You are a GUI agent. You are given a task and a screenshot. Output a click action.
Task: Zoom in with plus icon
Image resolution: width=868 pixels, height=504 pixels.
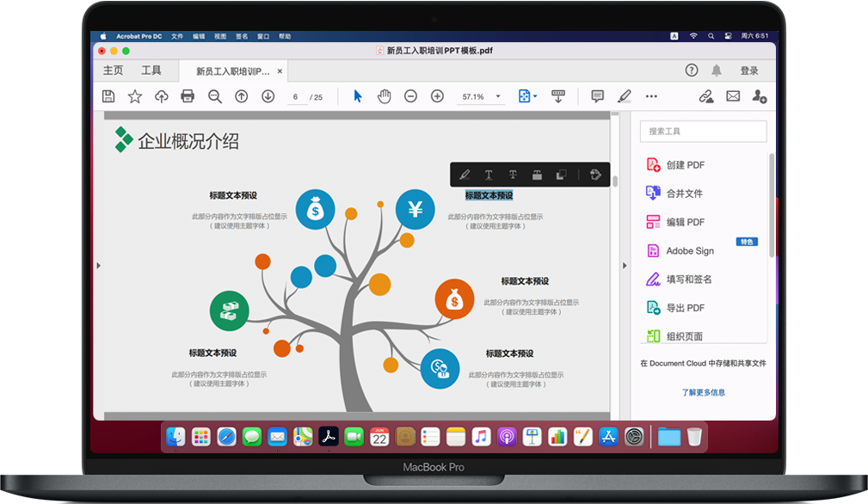pos(437,96)
